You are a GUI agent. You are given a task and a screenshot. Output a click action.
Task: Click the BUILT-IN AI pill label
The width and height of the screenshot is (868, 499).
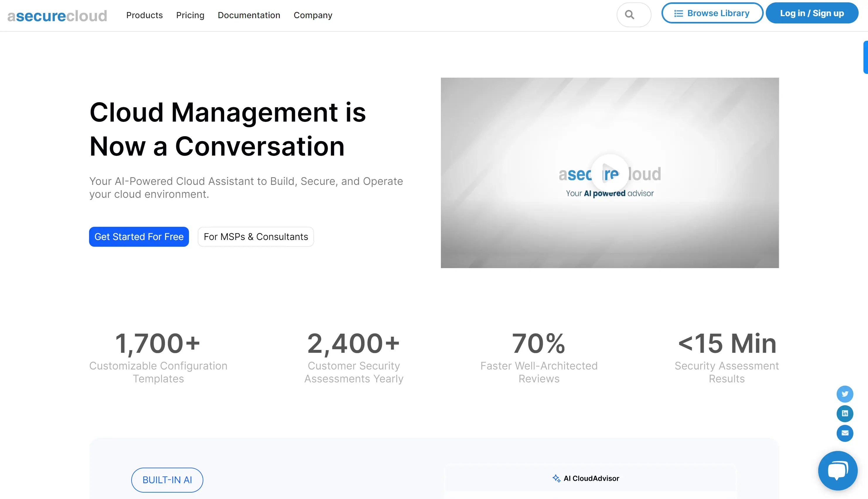click(x=167, y=480)
